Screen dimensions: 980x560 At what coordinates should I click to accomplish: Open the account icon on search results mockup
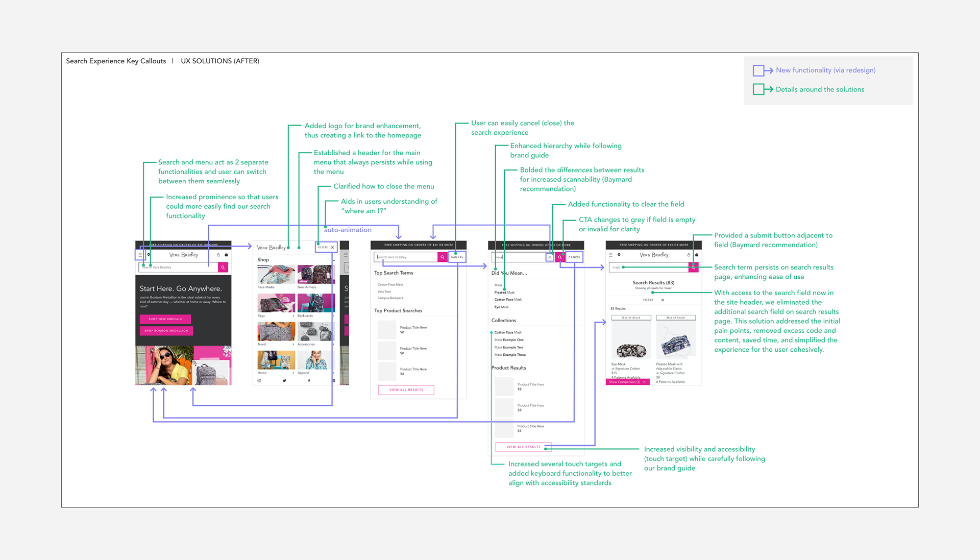coord(689,255)
